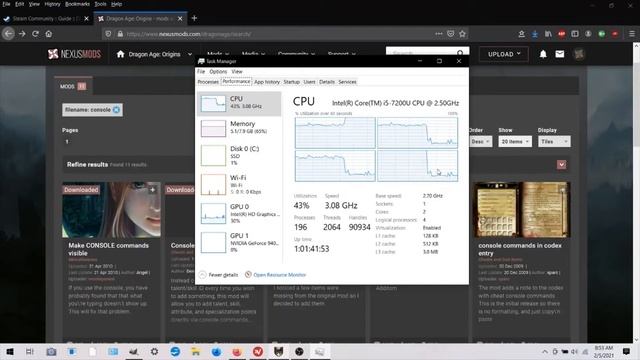The height and width of the screenshot is (360, 640).
Task: Switch to App history tab
Action: 267,82
